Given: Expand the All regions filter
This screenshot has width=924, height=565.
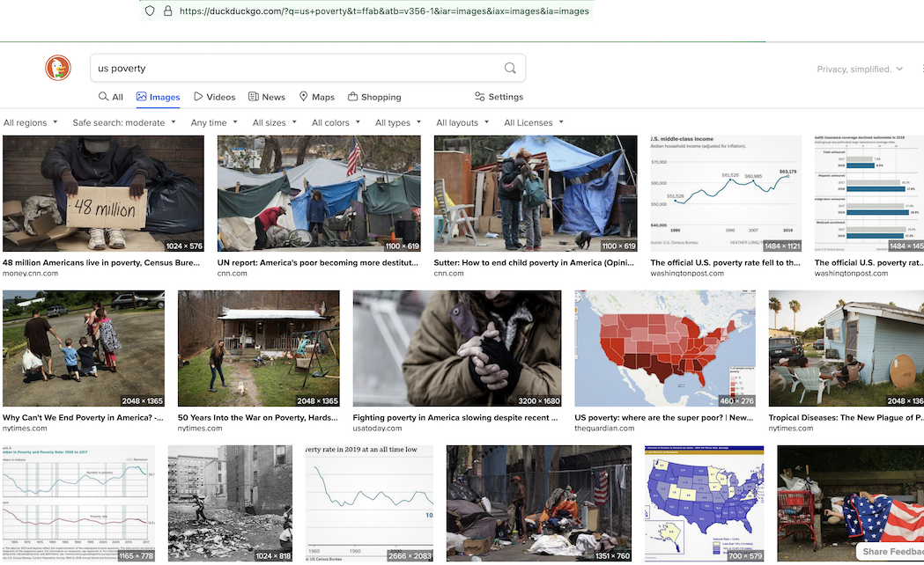Looking at the screenshot, I should click(31, 122).
